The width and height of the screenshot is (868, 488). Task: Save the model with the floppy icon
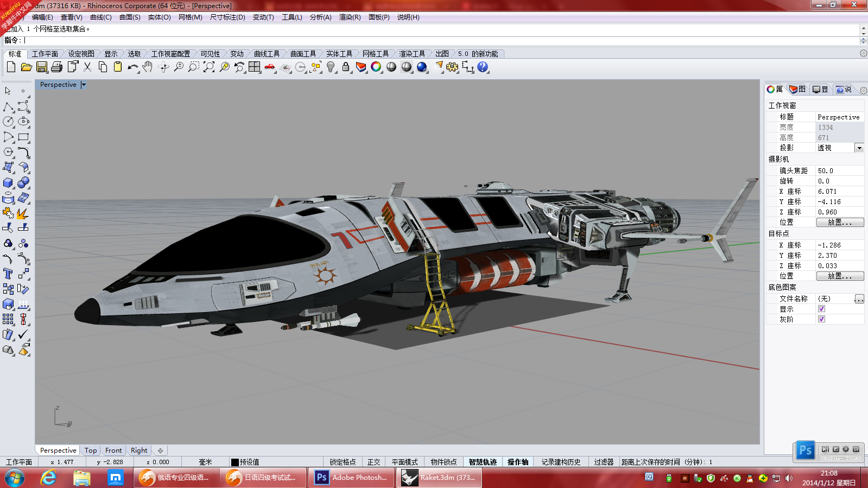coord(41,67)
